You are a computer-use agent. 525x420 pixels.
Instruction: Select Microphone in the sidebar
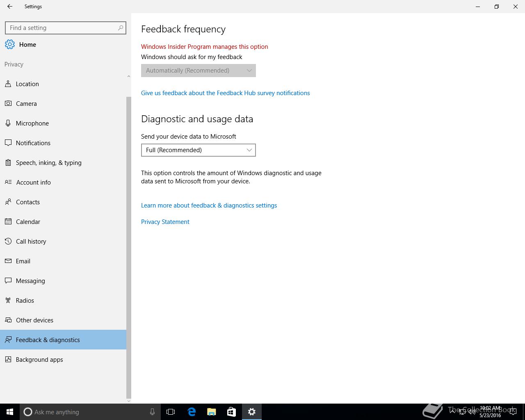tap(63, 123)
